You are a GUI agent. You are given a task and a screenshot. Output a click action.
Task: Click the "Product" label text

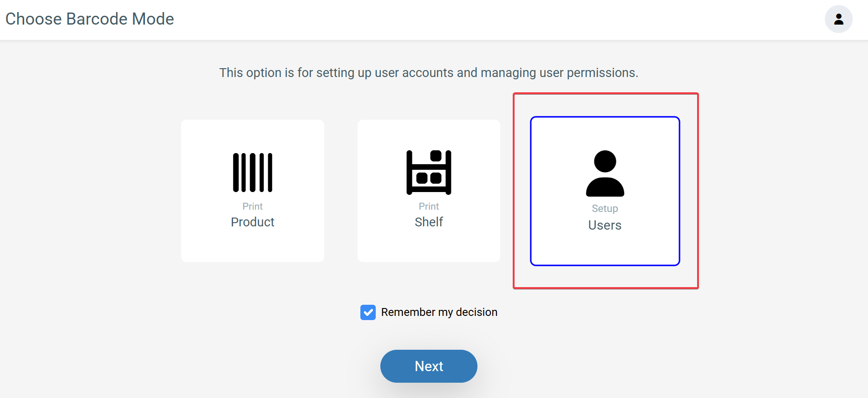(x=253, y=222)
